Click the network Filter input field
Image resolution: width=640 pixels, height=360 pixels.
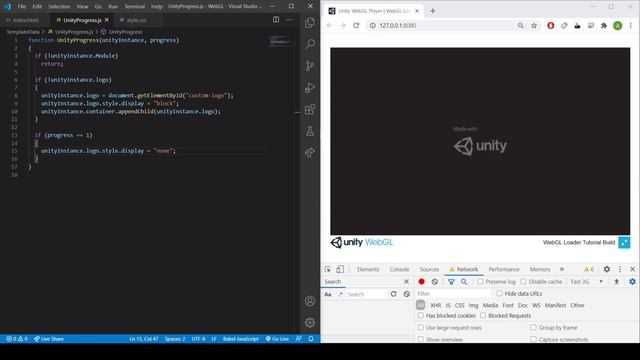[x=453, y=293]
